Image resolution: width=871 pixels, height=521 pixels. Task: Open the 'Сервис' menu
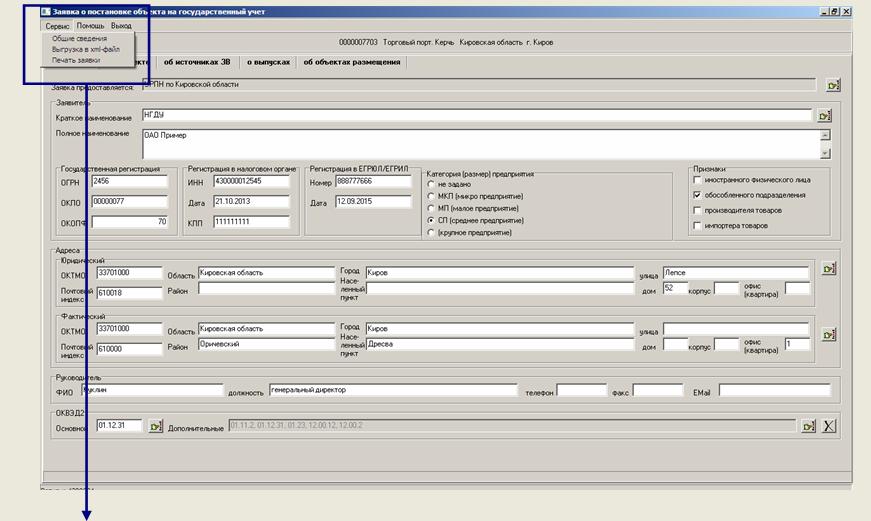(58, 25)
